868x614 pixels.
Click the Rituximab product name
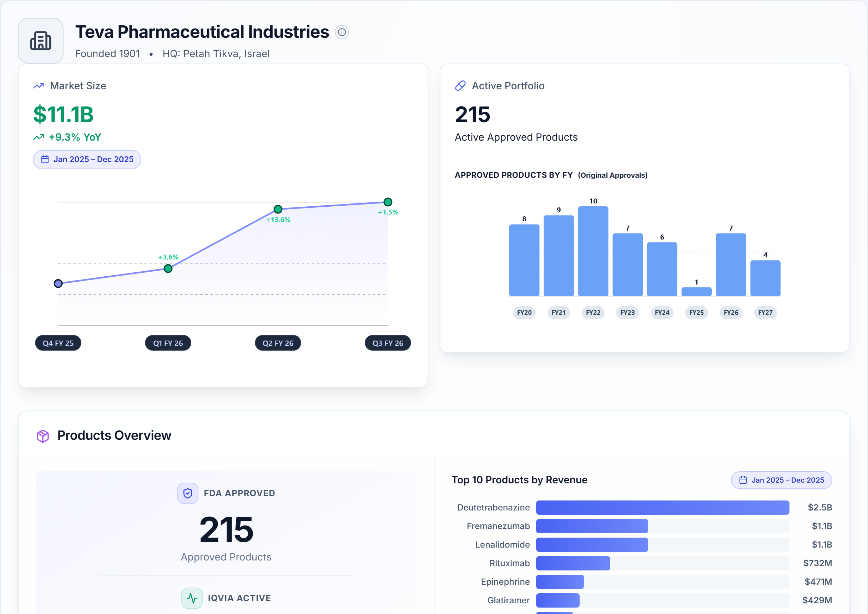click(510, 563)
